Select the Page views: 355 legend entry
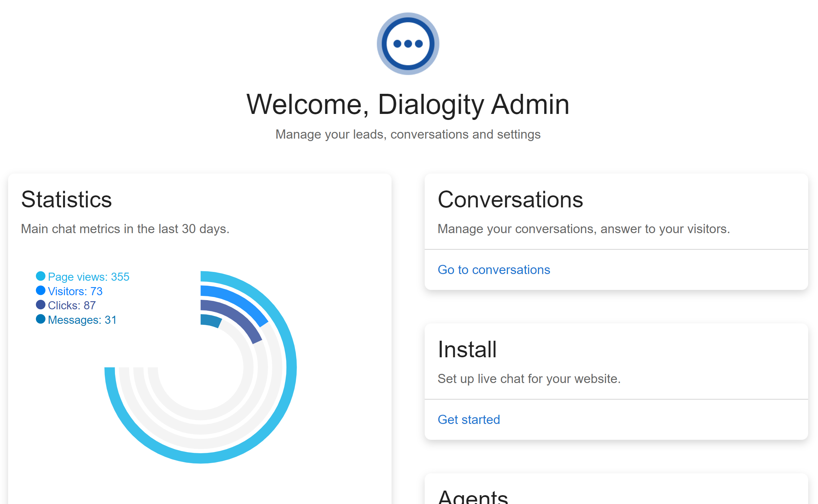Viewport: 818px width, 504px height. tap(83, 277)
